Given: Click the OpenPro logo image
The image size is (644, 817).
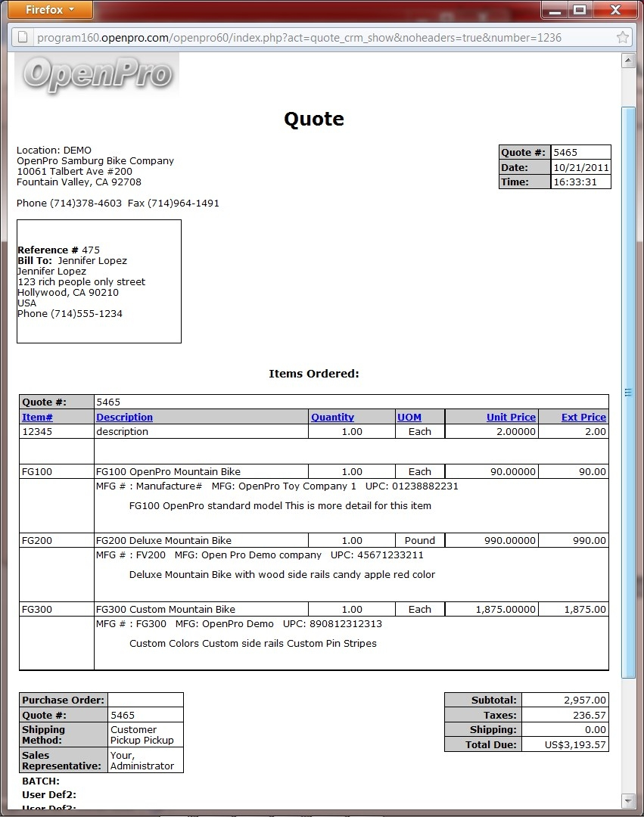Looking at the screenshot, I should pos(97,74).
